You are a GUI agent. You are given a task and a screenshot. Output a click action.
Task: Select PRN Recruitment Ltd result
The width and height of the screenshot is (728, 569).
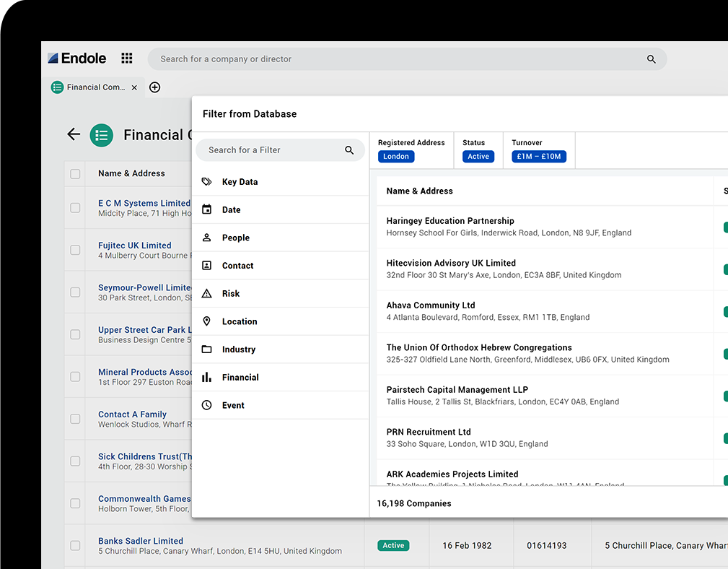(x=545, y=438)
